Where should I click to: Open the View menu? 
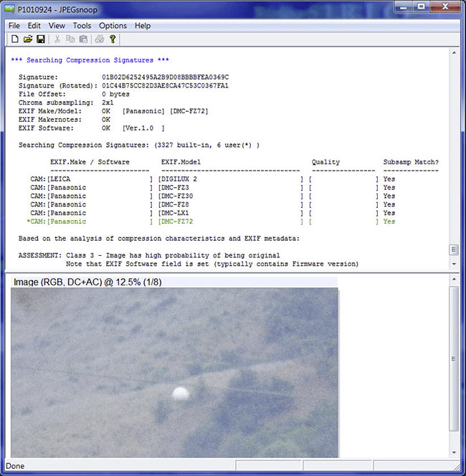tap(57, 26)
